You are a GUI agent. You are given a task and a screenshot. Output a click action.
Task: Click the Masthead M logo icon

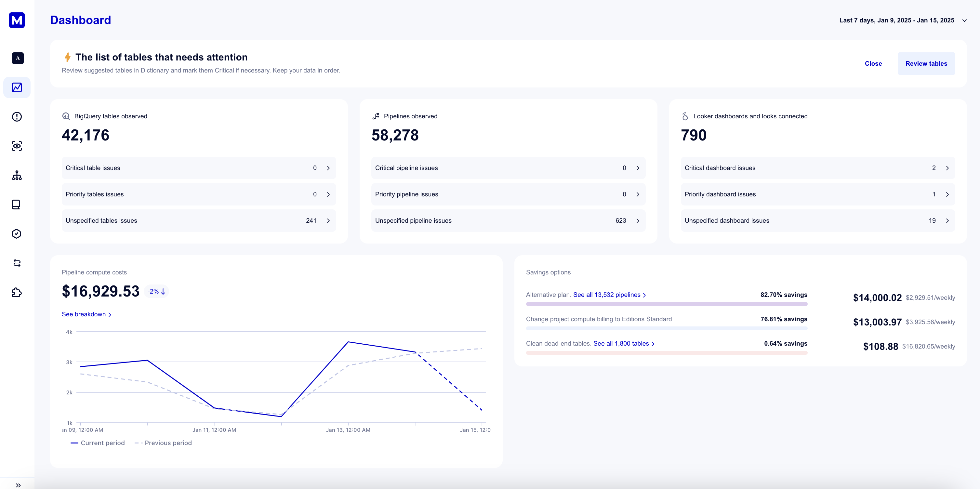17,20
